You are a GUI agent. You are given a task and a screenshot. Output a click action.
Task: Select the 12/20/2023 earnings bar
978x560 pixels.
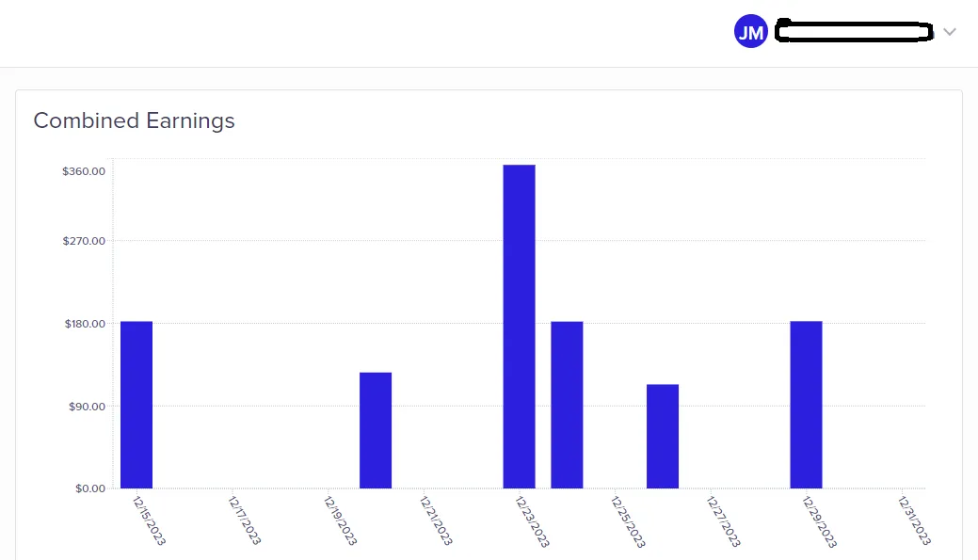[x=376, y=430]
